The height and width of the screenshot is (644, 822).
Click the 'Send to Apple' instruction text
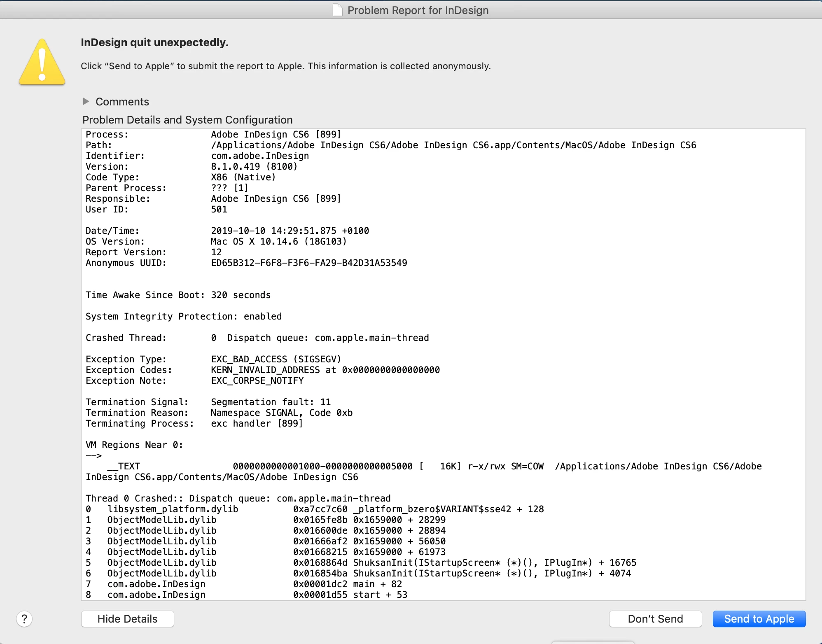(285, 66)
